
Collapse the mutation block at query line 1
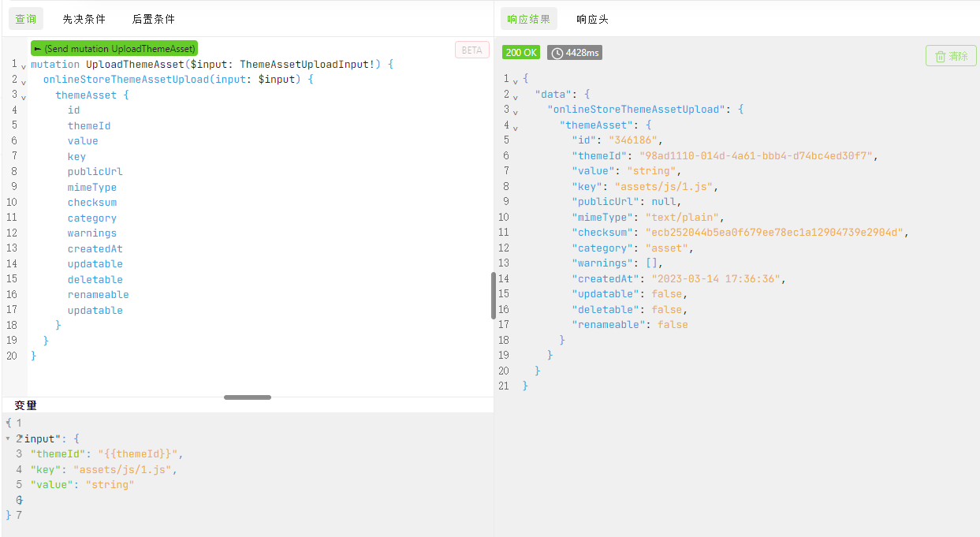(x=23, y=65)
